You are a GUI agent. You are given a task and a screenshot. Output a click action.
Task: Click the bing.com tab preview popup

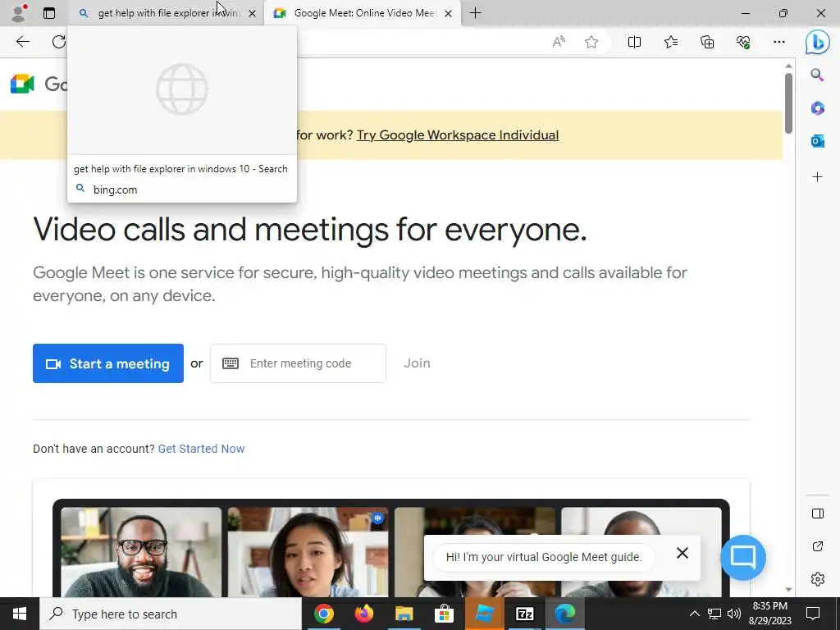pos(182,114)
